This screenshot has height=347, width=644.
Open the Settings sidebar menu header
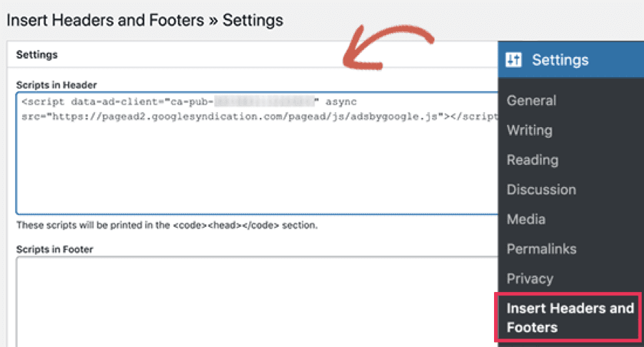(x=571, y=60)
